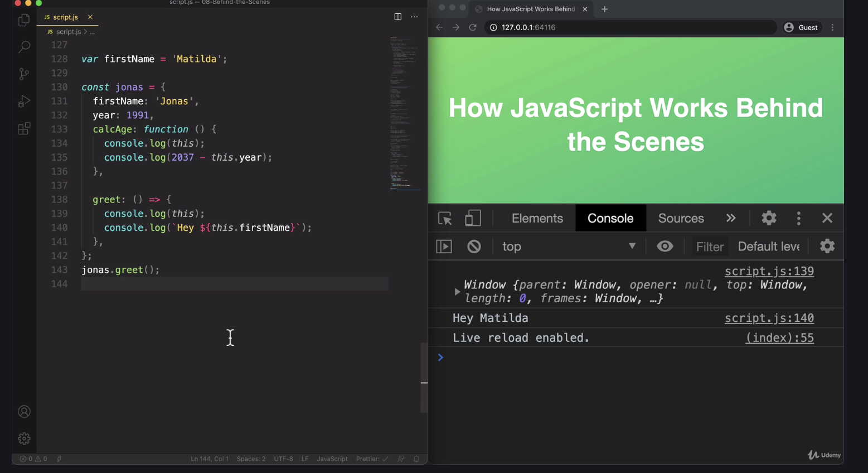View site information icon in address bar
This screenshot has height=473, width=868.
pyautogui.click(x=493, y=27)
